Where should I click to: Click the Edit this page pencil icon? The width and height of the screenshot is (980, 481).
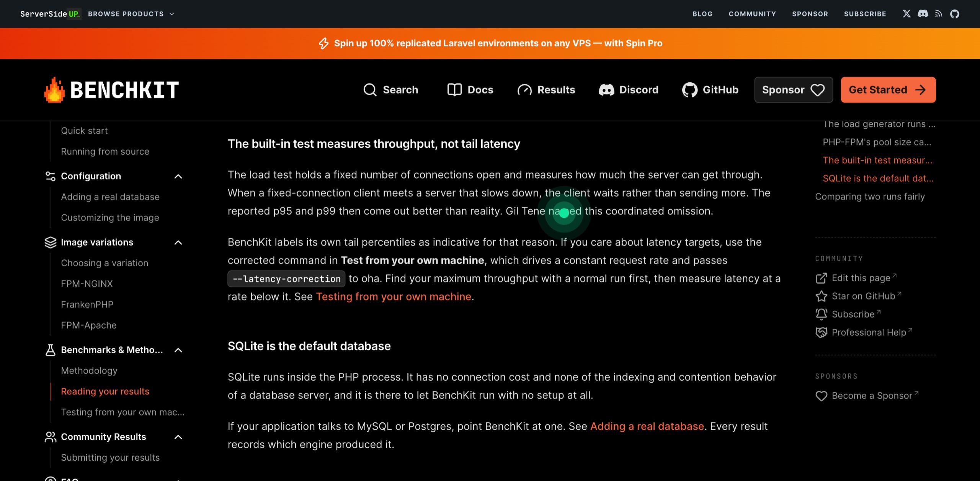pos(821,278)
